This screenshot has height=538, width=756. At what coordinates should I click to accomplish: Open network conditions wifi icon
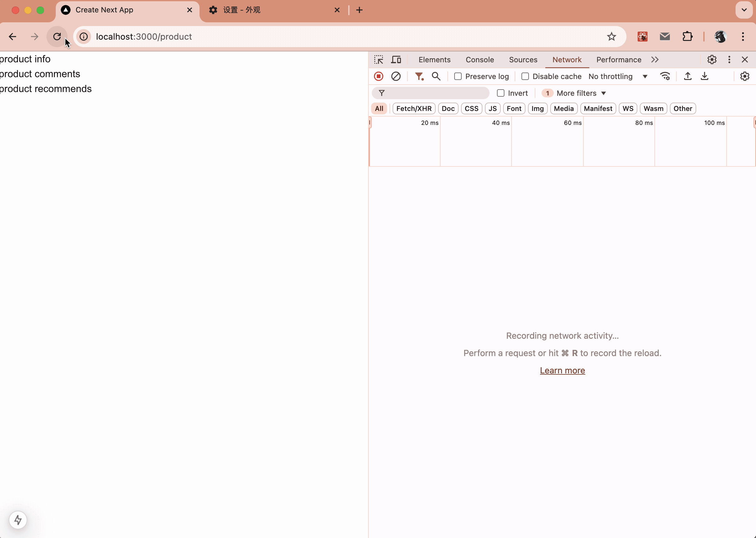(665, 76)
